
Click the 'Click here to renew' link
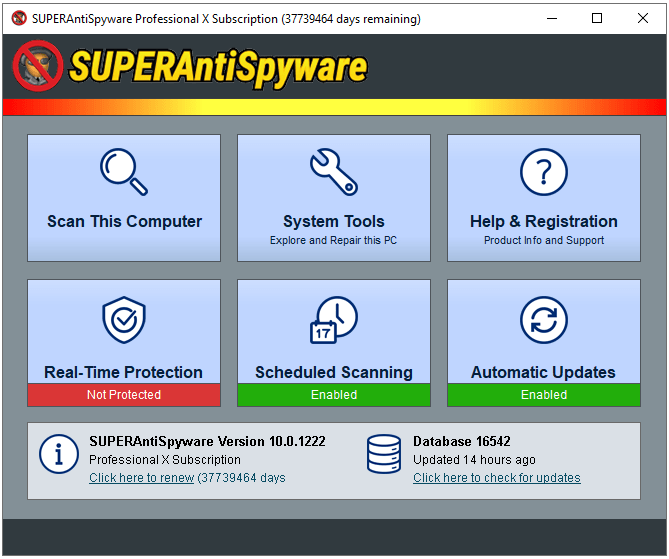(x=141, y=478)
